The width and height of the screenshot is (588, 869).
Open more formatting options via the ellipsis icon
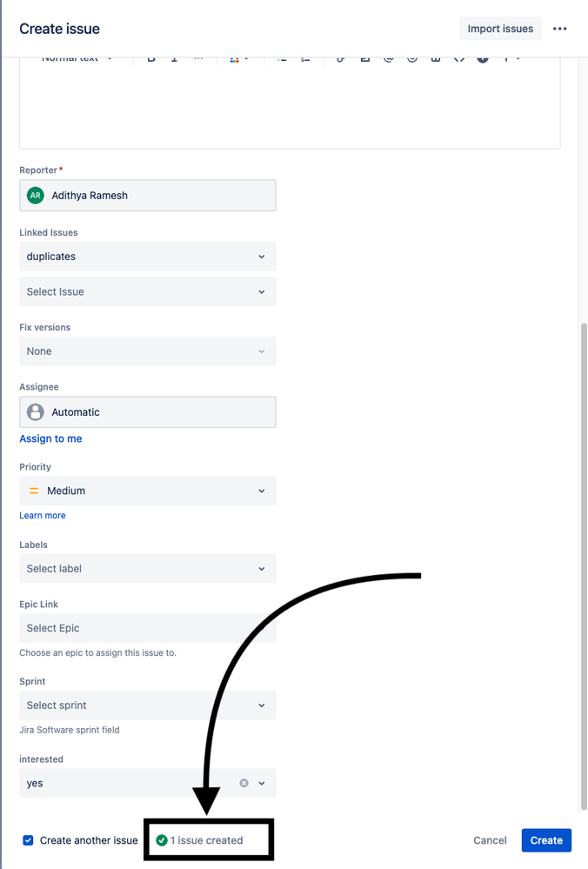197,58
